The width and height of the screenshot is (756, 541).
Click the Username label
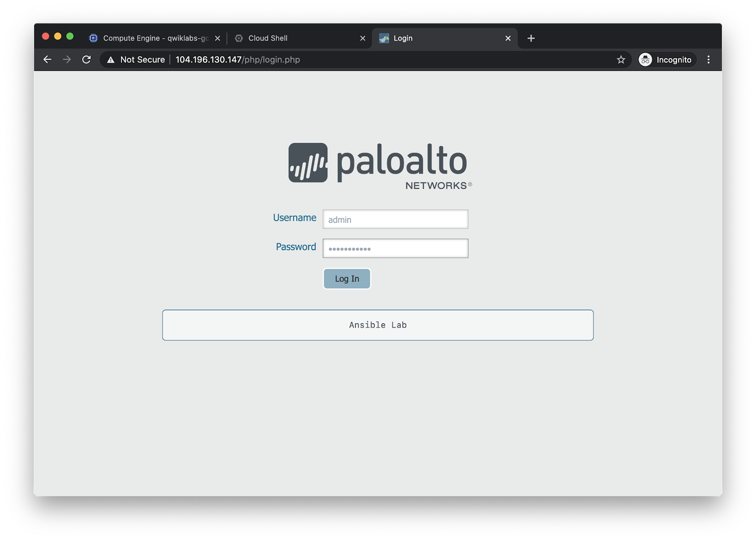coord(294,218)
